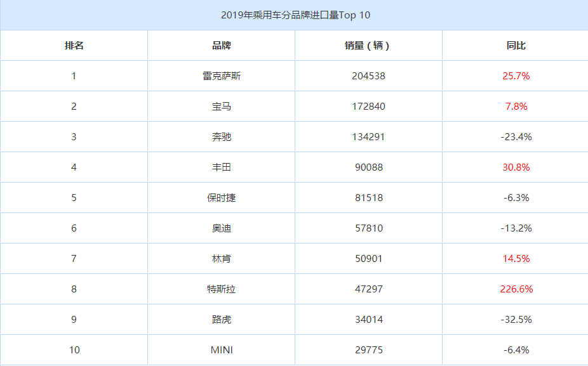588x366 pixels.
Task: Select the 丰田 brand cell
Action: [221, 167]
